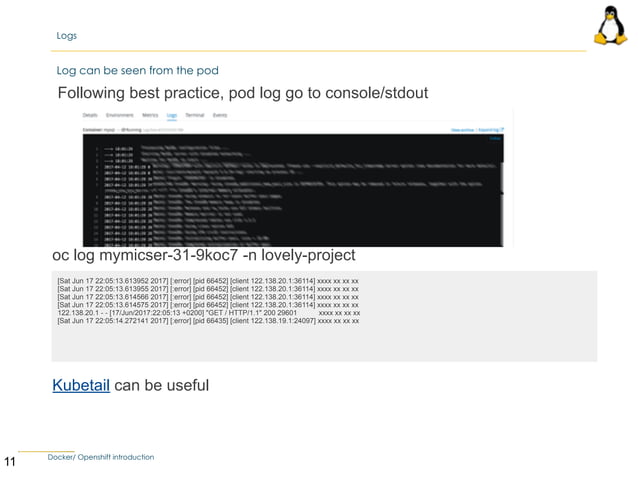The height and width of the screenshot is (478, 638).
Task: Click the gray Apache log output box
Action: click(324, 316)
